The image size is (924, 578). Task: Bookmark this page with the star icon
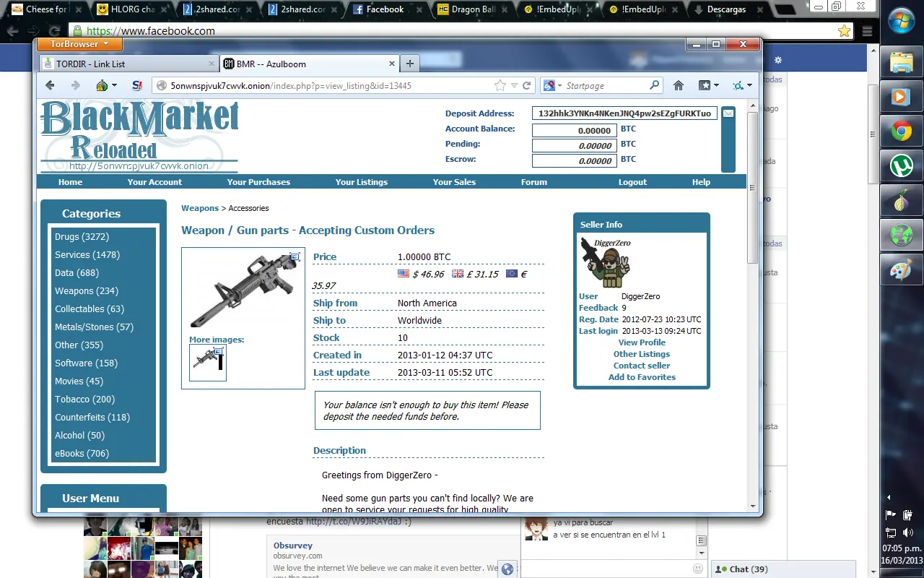(x=500, y=85)
